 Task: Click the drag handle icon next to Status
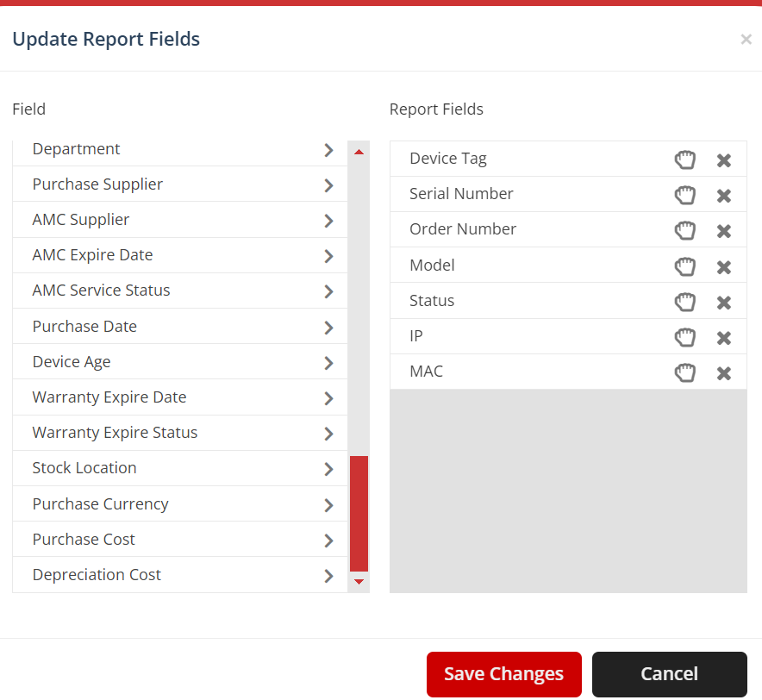pos(684,301)
